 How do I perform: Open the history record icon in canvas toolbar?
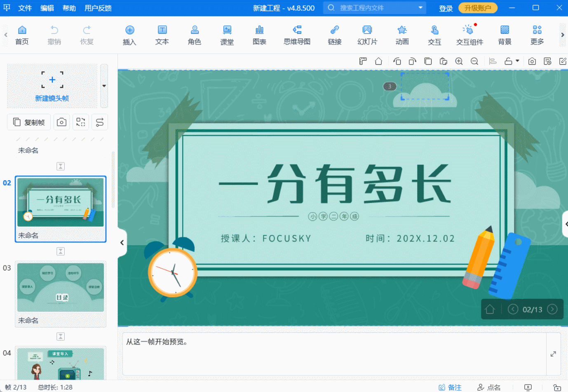547,61
